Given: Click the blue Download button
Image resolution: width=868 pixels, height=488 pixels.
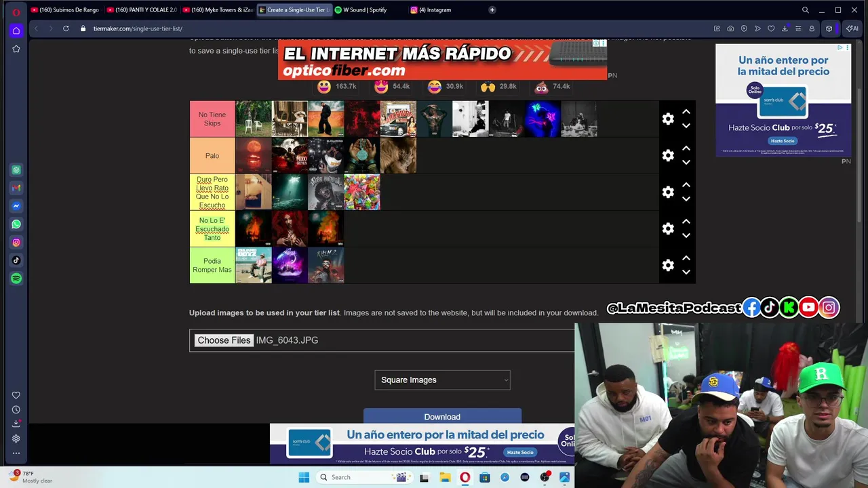Looking at the screenshot, I should (442, 416).
